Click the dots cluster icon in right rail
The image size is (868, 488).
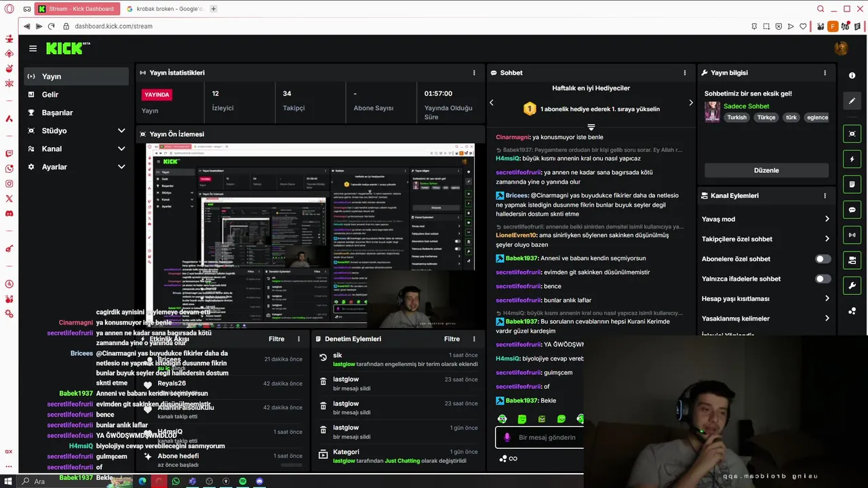[x=852, y=311]
